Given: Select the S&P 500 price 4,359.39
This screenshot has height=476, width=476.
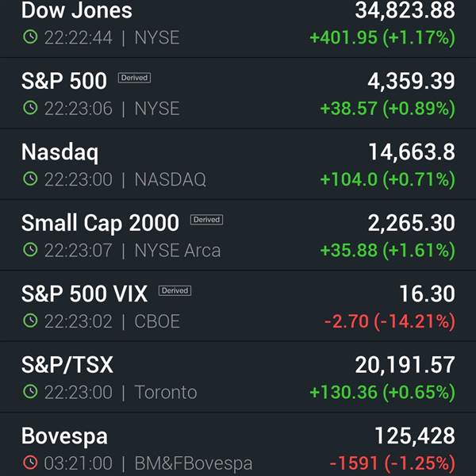Looking at the screenshot, I should click(x=411, y=82).
